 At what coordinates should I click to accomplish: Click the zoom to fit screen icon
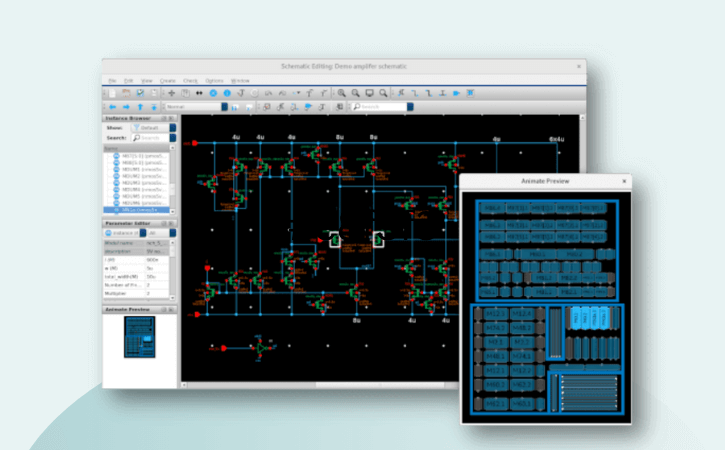pos(369,93)
